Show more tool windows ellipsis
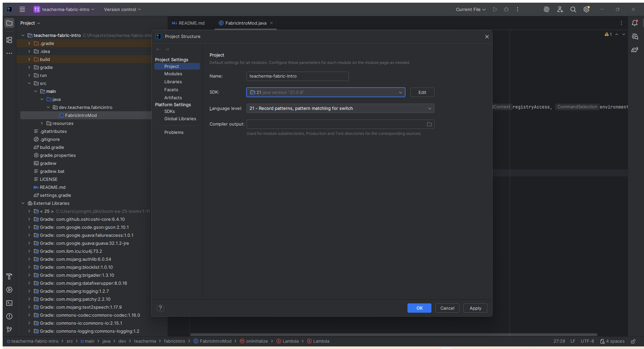Image resolution: width=644 pixels, height=349 pixels. click(x=9, y=53)
